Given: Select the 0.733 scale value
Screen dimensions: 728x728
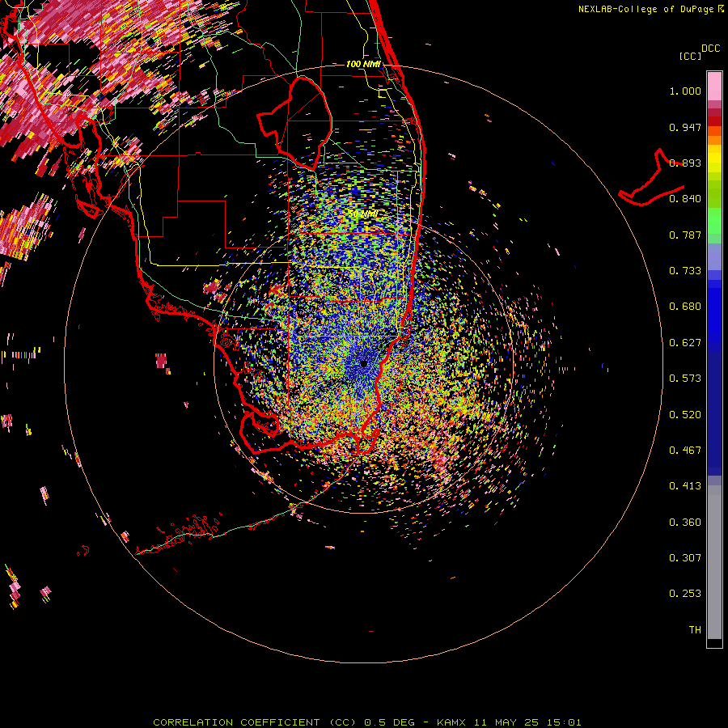Looking at the screenshot, I should pyautogui.click(x=685, y=271).
